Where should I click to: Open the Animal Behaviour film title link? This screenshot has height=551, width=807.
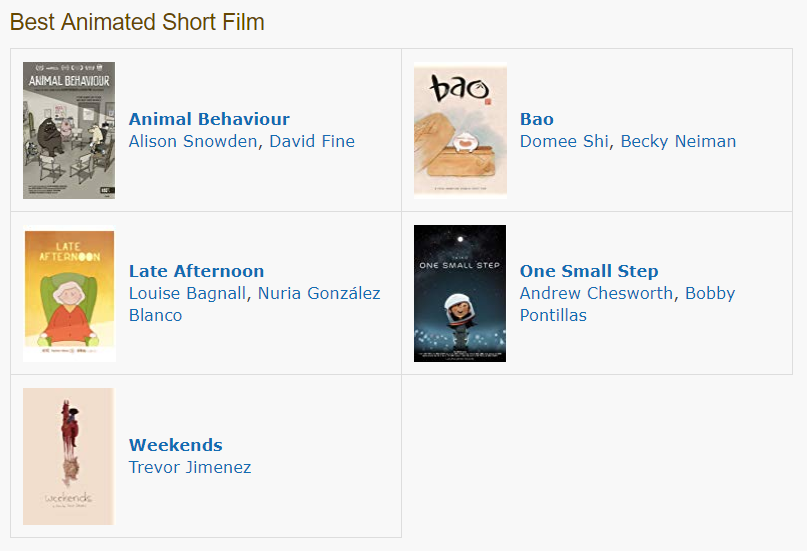(209, 119)
